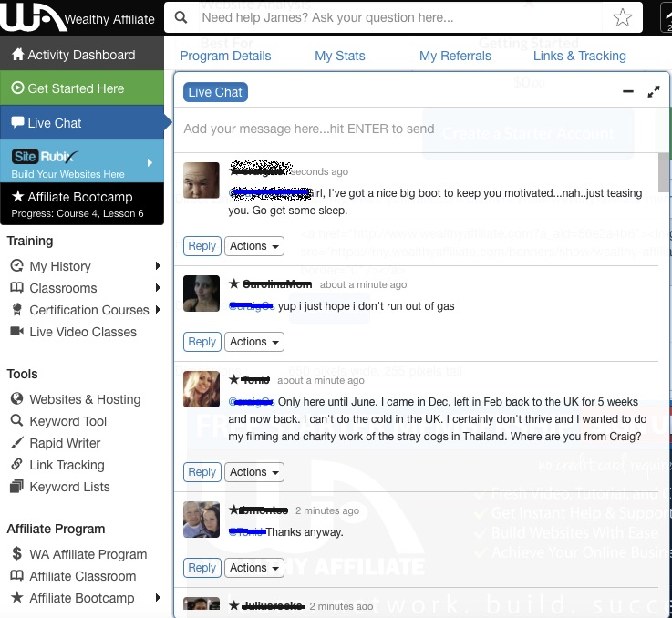The width and height of the screenshot is (672, 618).
Task: Click avatar of the boot message sender
Action: [202, 180]
